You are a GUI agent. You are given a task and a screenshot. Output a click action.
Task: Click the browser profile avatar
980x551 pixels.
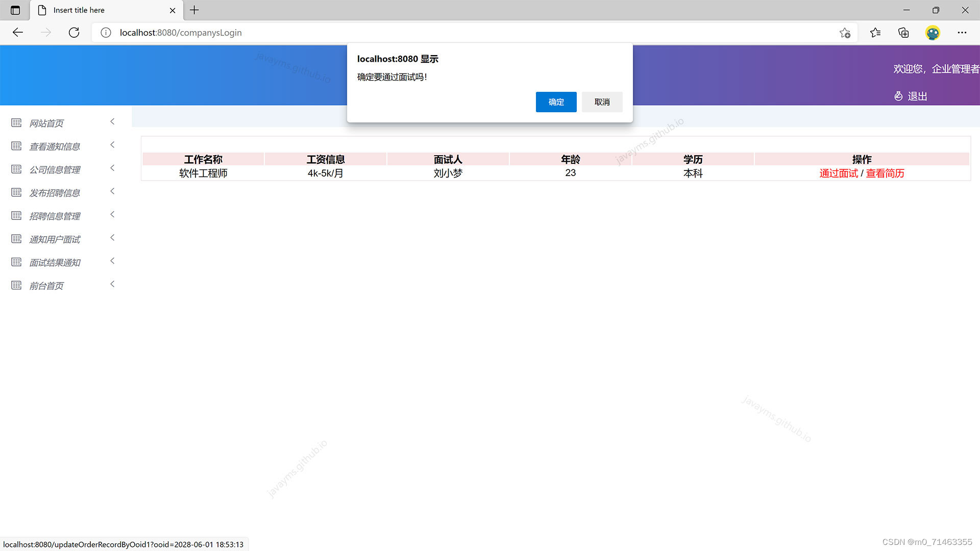coord(933,33)
